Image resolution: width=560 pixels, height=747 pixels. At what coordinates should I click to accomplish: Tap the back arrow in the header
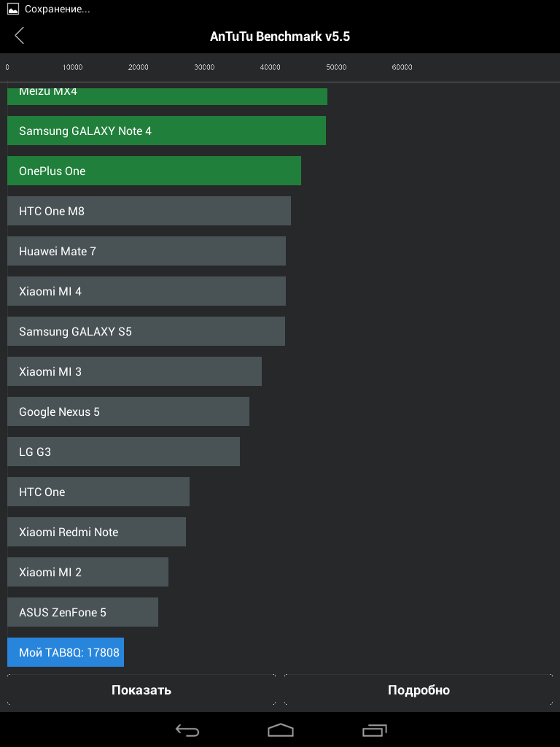coord(19,36)
